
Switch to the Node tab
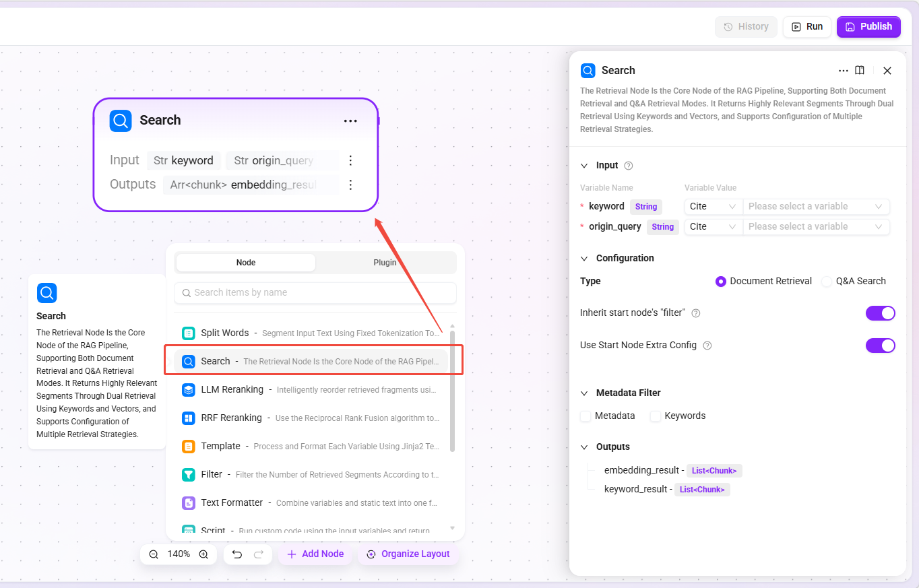246,263
